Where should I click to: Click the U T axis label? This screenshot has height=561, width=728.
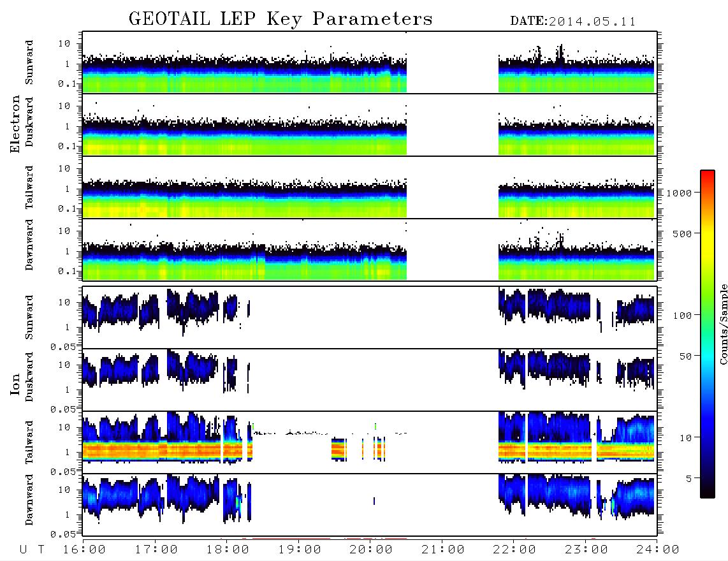pos(33,550)
